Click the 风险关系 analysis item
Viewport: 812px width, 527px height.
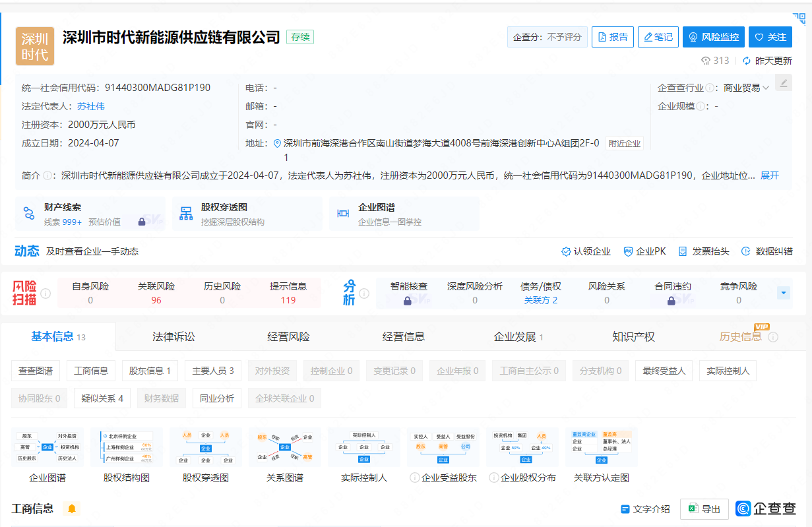click(607, 293)
